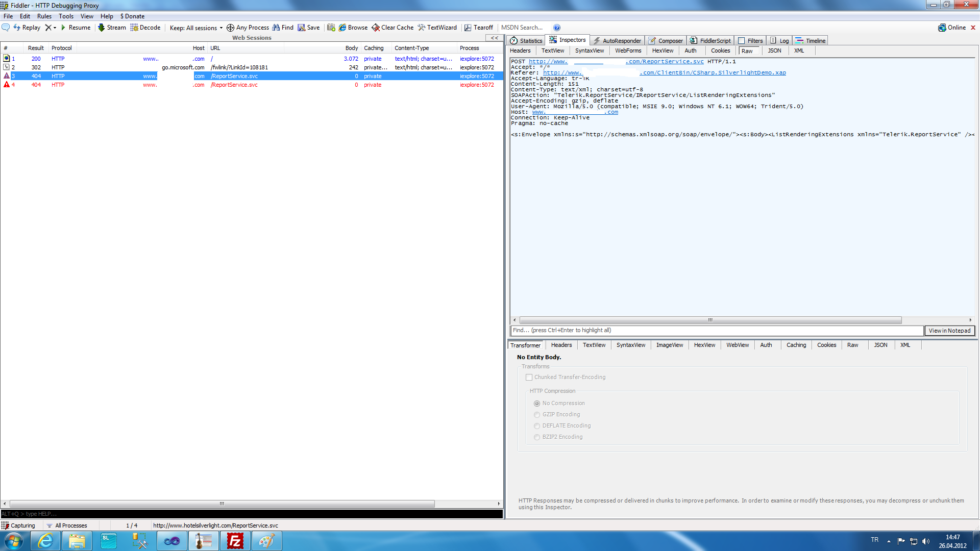This screenshot has height=551, width=980.
Task: Click the Find binoculars icon
Action: 276,28
